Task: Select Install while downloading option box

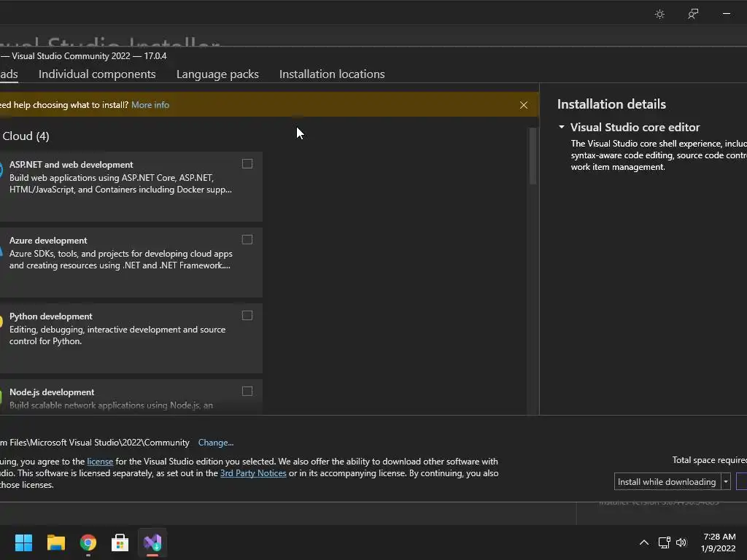Action: (x=667, y=481)
